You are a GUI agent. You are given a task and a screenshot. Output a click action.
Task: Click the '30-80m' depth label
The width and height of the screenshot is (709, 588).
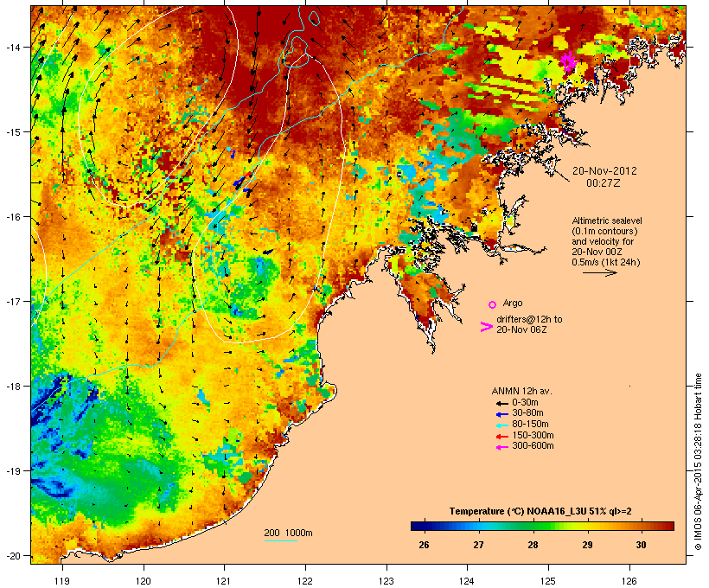(x=527, y=413)
